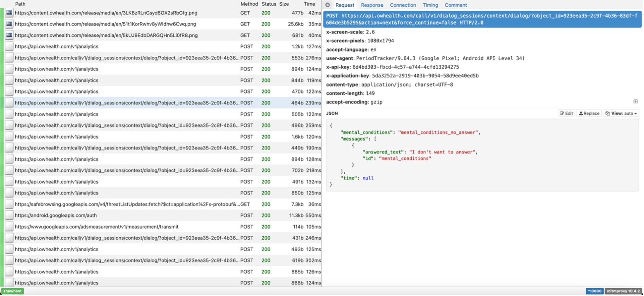The width and height of the screenshot is (644, 296).
Task: Add a header with the plus icon
Action: [x=635, y=101]
